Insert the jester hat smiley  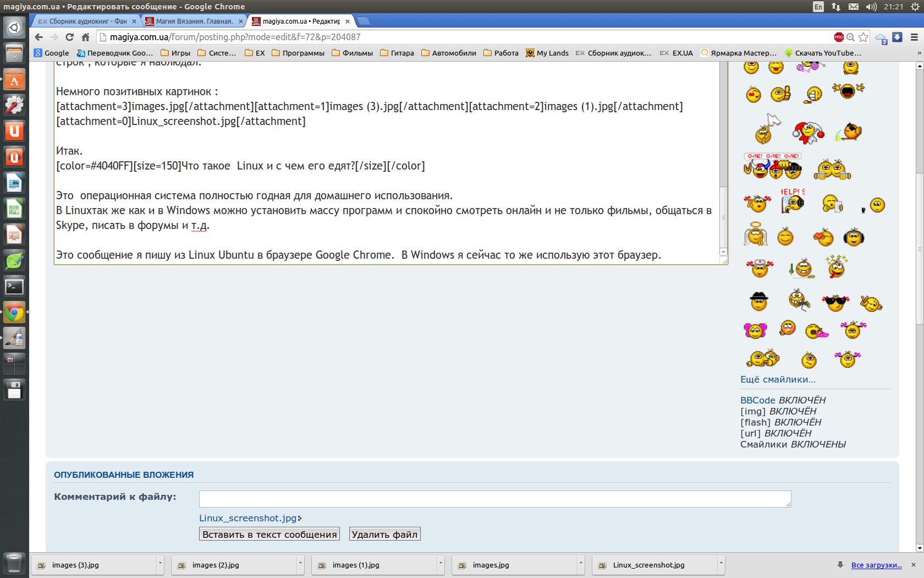pos(807,133)
